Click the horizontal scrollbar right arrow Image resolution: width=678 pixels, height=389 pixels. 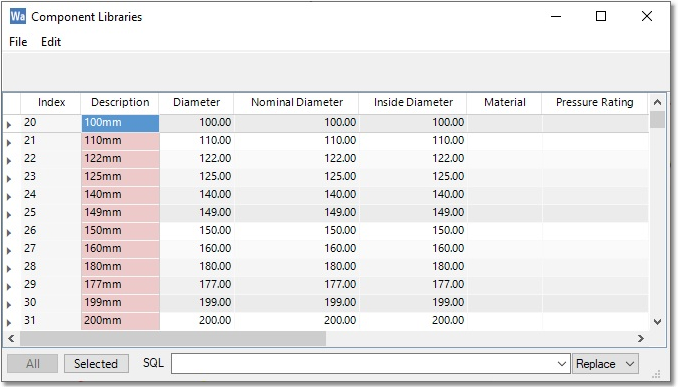click(x=641, y=339)
